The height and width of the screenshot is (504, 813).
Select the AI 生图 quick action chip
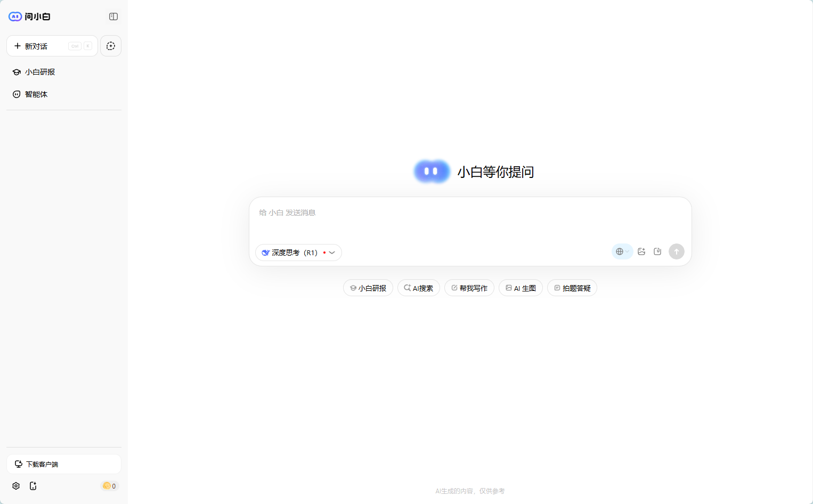[521, 288]
